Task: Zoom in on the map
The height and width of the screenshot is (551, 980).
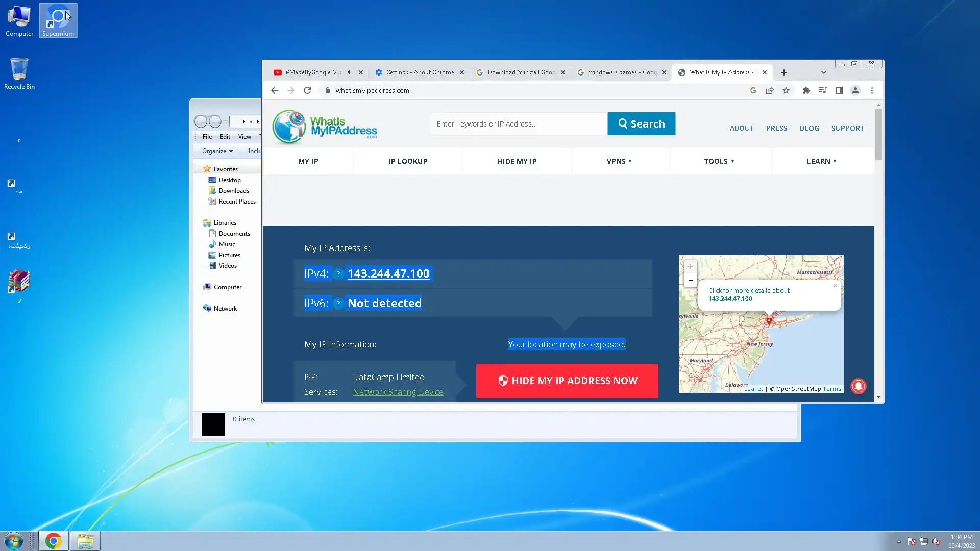Action: tap(690, 267)
